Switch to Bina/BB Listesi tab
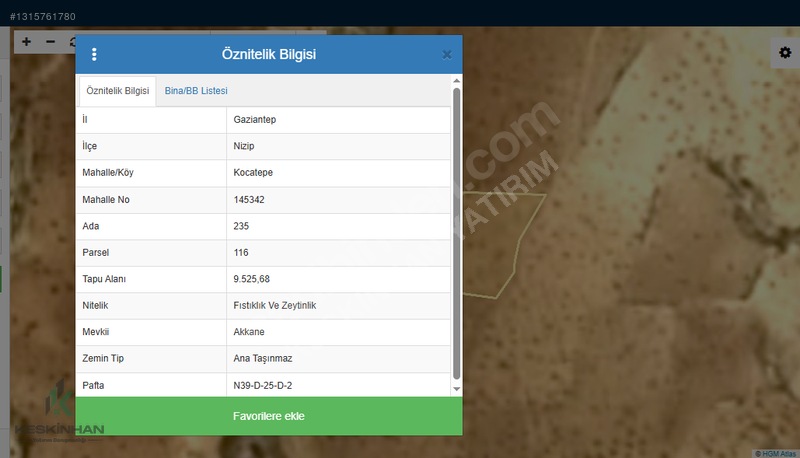The image size is (800, 458). [196, 91]
